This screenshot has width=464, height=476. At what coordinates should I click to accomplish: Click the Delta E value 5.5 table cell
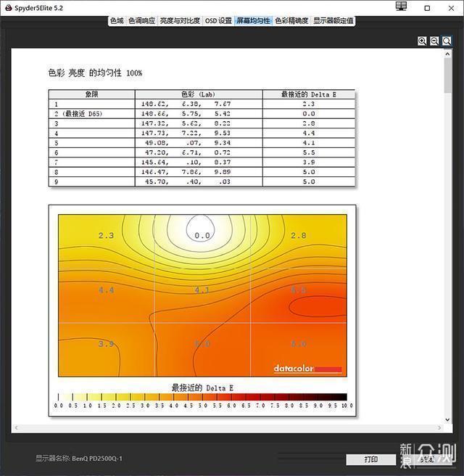[x=309, y=152]
